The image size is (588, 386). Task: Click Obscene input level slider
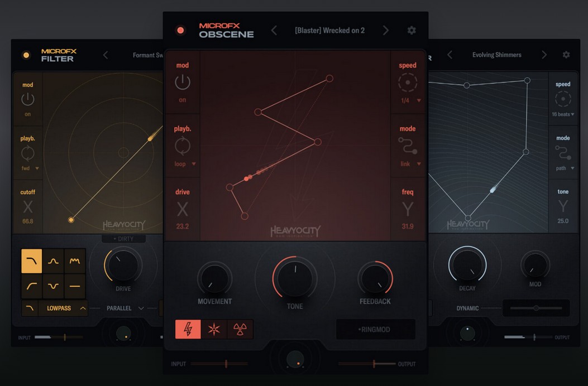click(x=219, y=364)
